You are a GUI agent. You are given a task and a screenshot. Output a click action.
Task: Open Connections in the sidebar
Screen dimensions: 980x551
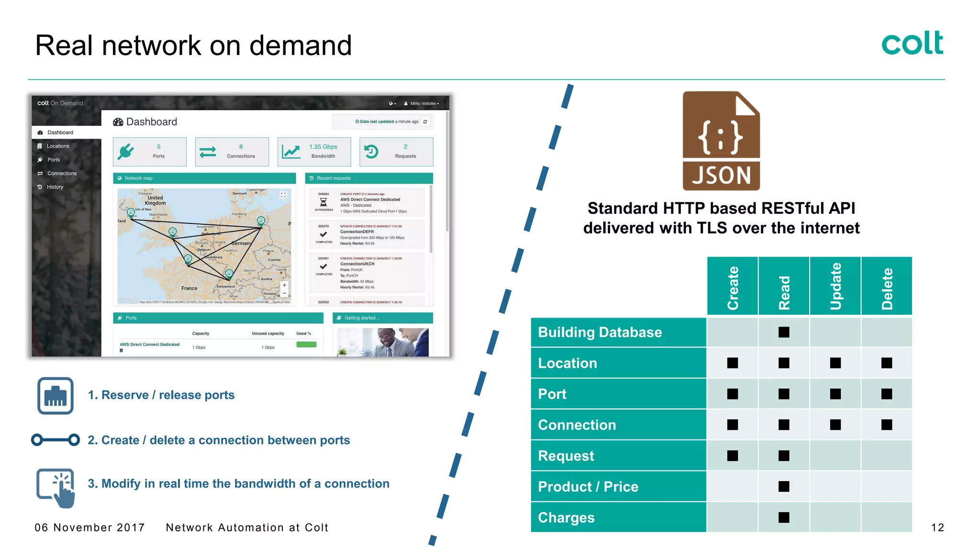pos(62,174)
